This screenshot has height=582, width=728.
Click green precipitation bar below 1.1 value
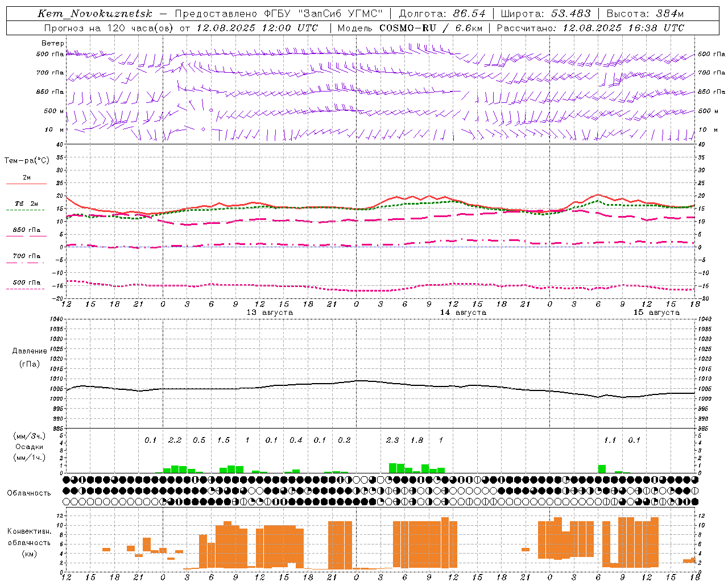click(x=602, y=469)
